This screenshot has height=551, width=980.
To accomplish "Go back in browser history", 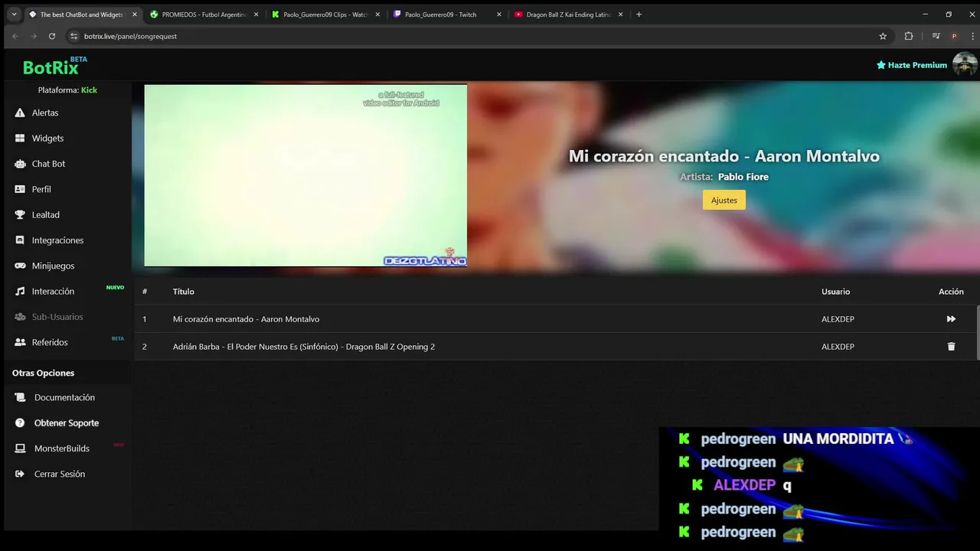I will pyautogui.click(x=15, y=36).
